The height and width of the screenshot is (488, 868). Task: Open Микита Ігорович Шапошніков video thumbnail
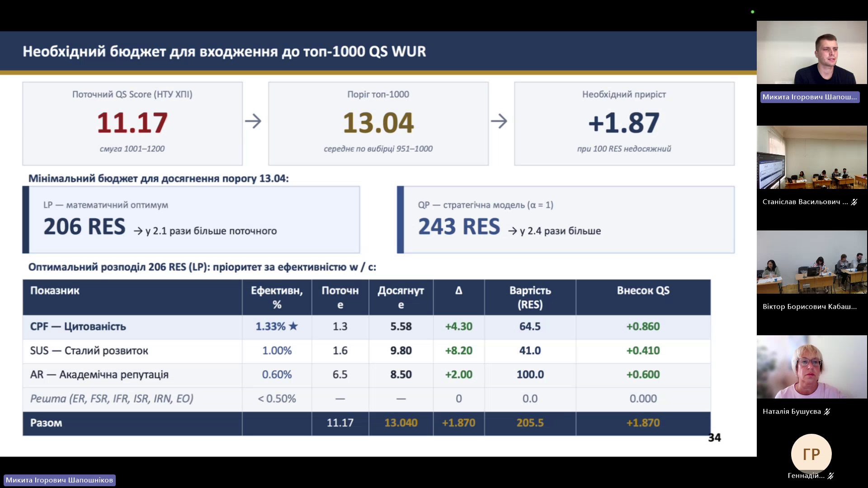pyautogui.click(x=811, y=52)
